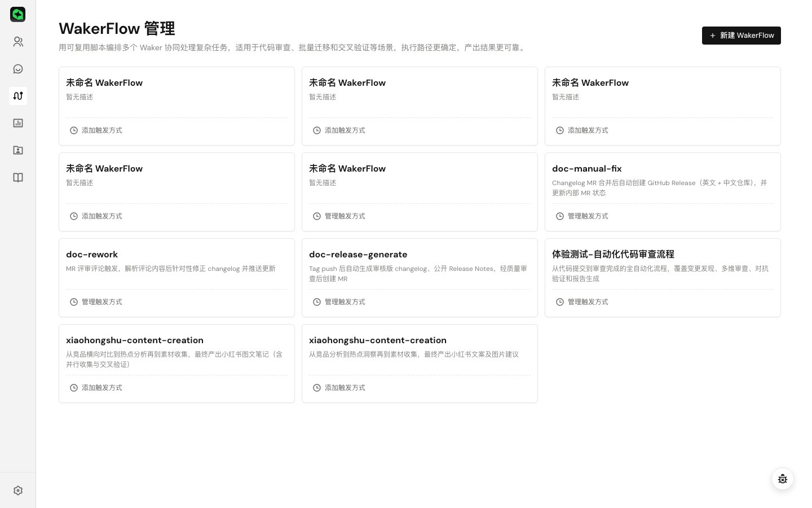Click description starting '从代码提交到审查完成'
Viewport: 812px width, 508px height.
pyautogui.click(x=660, y=274)
